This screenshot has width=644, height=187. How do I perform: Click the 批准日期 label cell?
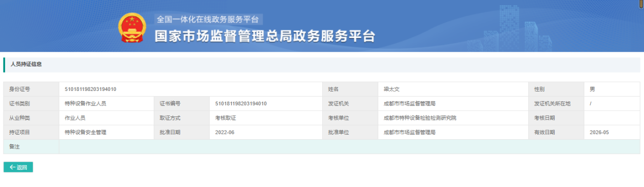coord(182,132)
